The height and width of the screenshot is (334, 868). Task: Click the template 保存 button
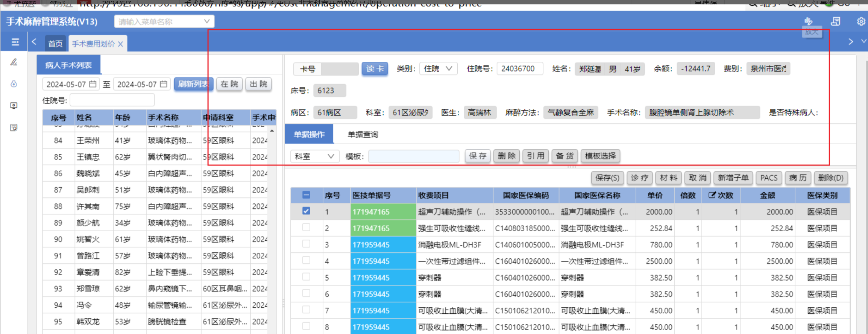pos(478,156)
